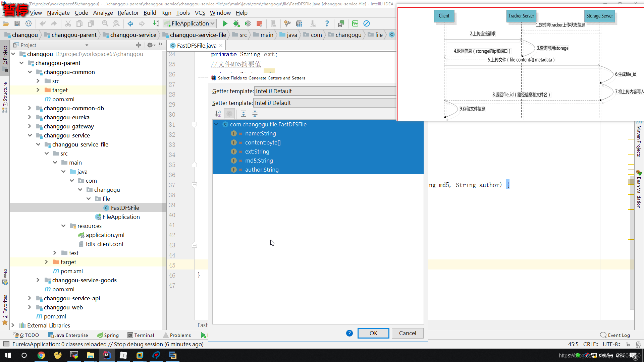Expand changgou-eureka module node
The width and height of the screenshot is (644, 362).
[x=30, y=117]
